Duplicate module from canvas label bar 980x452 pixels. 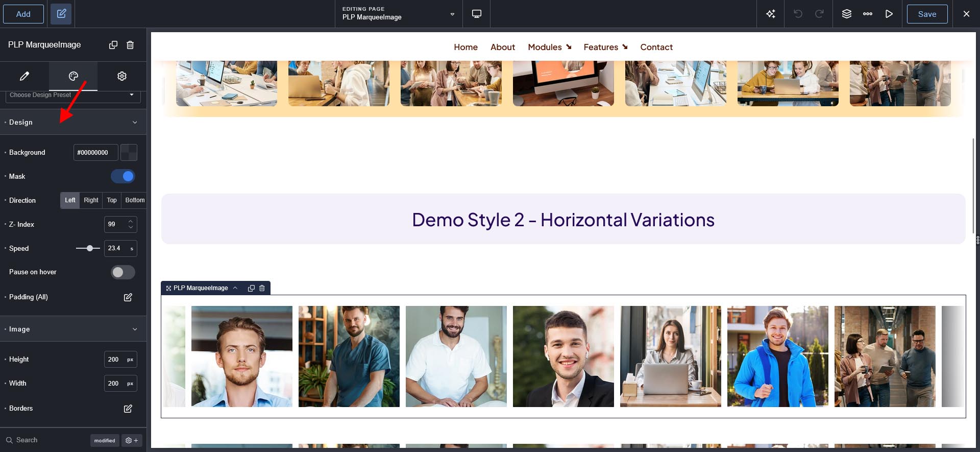click(251, 288)
